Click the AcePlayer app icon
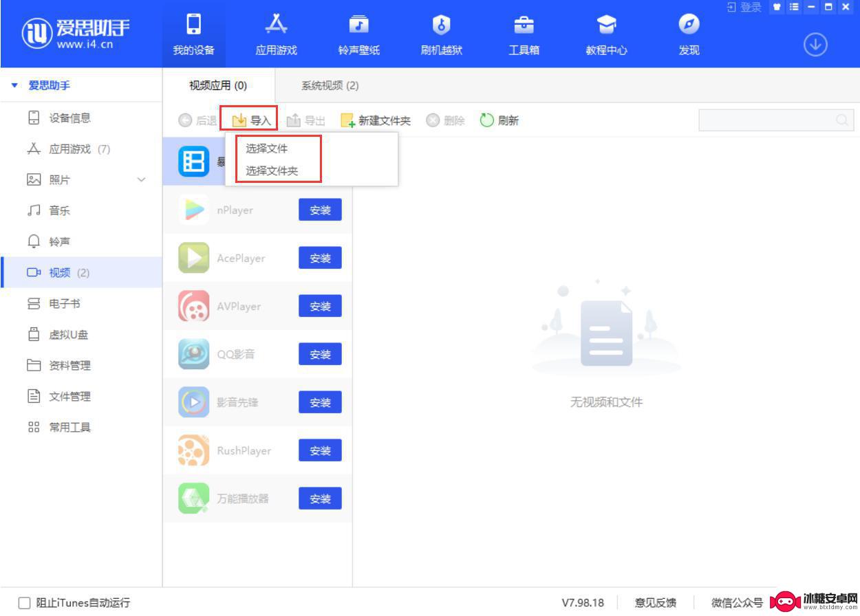Screen dimensions: 860x616 pos(194,258)
